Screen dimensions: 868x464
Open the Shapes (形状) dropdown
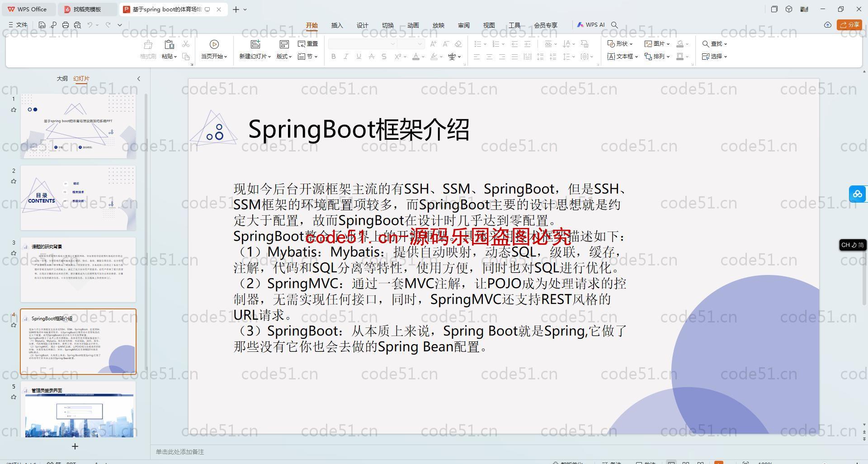(620, 44)
